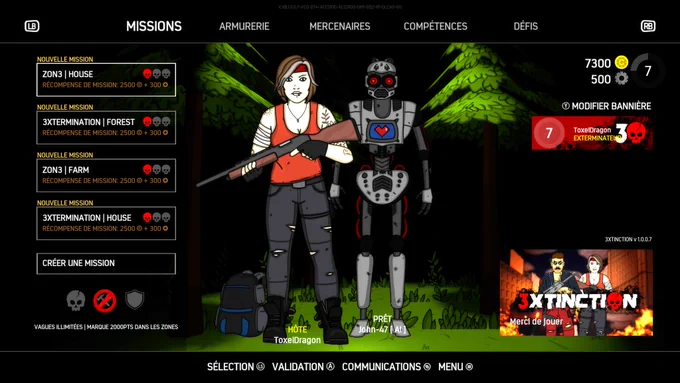Click the gold coin currency icon
680x383 pixels.
[621, 62]
